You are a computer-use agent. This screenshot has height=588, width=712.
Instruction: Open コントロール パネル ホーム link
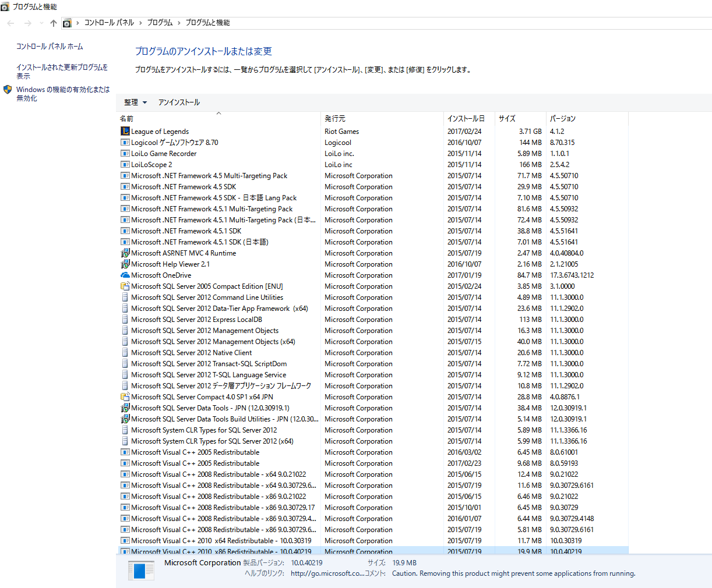coord(50,46)
